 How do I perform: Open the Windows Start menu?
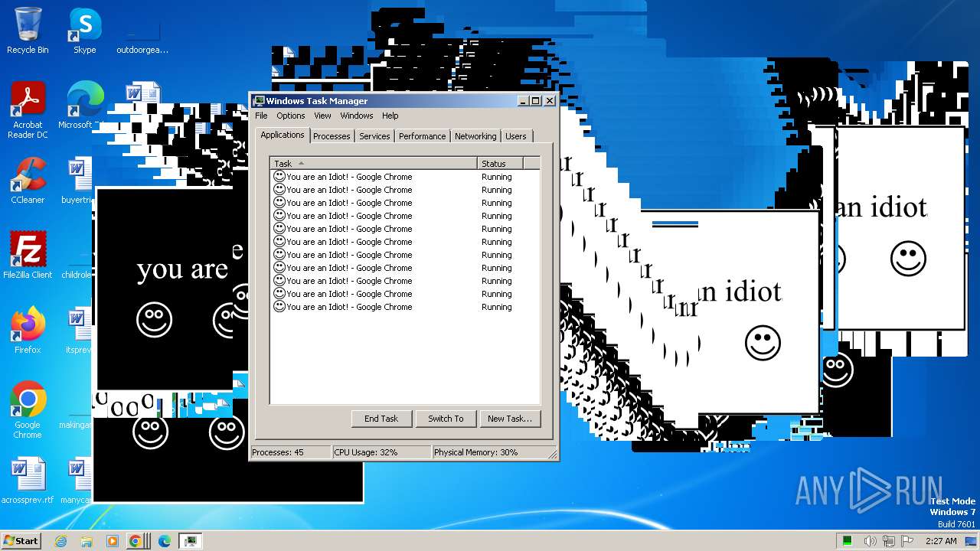click(x=21, y=540)
